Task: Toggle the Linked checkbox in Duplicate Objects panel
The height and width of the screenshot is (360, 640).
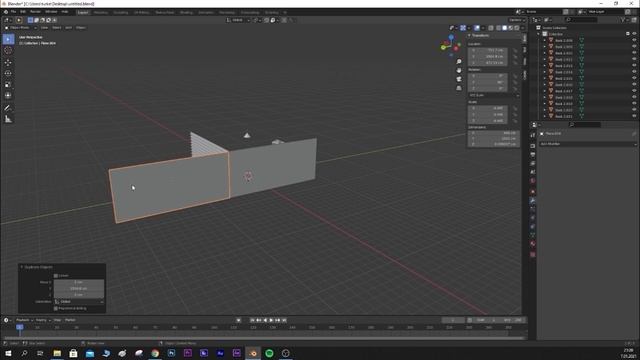Action: [x=56, y=276]
